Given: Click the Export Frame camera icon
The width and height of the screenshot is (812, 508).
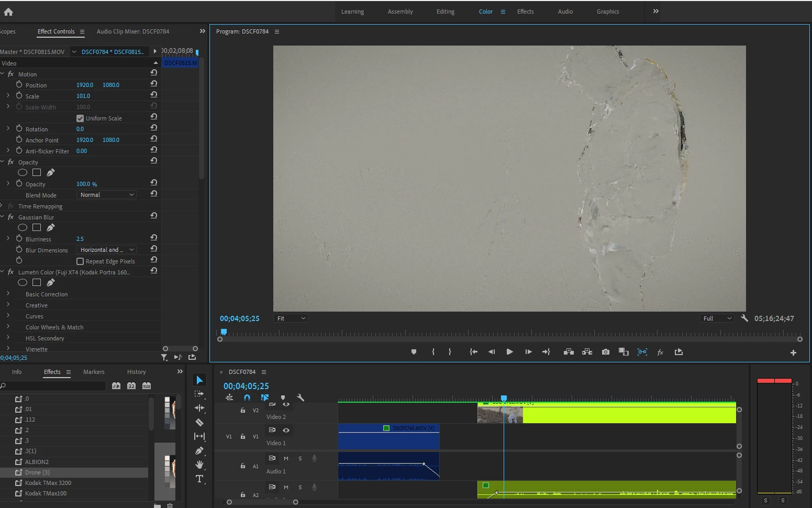Looking at the screenshot, I should (606, 352).
